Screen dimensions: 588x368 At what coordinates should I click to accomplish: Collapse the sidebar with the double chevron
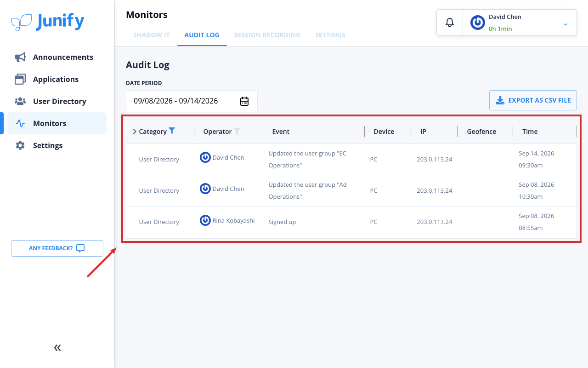(57, 348)
